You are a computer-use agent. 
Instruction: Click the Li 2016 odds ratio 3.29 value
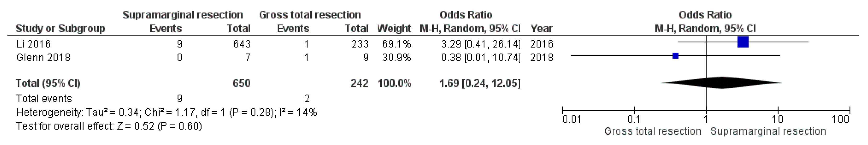pyautogui.click(x=481, y=44)
